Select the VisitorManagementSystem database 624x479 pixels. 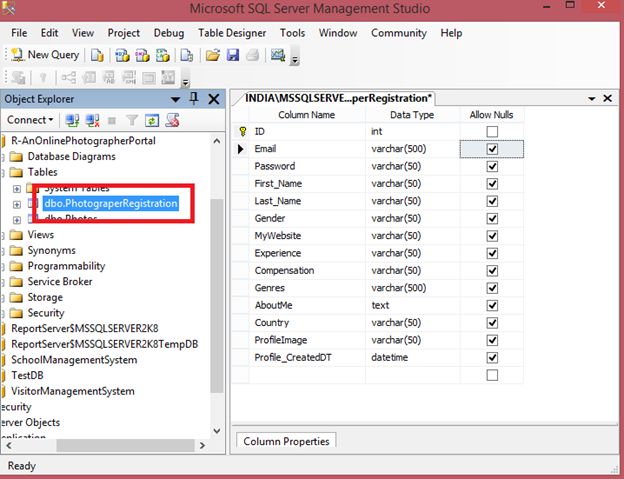coord(73,391)
